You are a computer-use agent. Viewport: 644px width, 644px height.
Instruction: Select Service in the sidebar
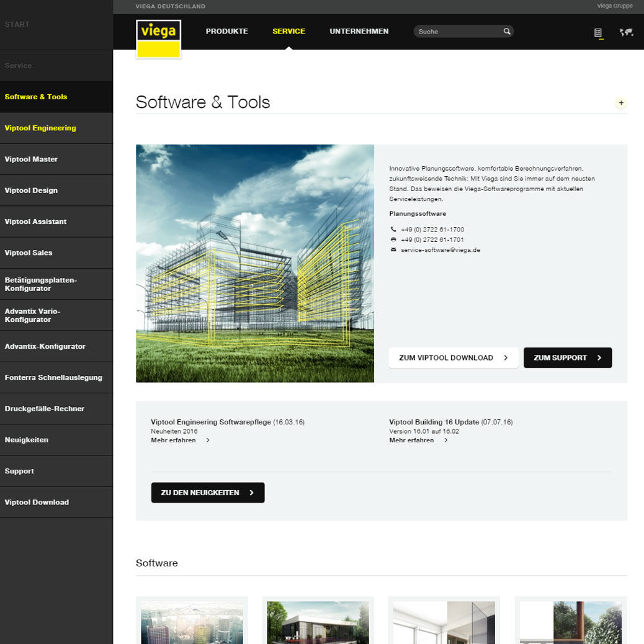click(x=56, y=66)
